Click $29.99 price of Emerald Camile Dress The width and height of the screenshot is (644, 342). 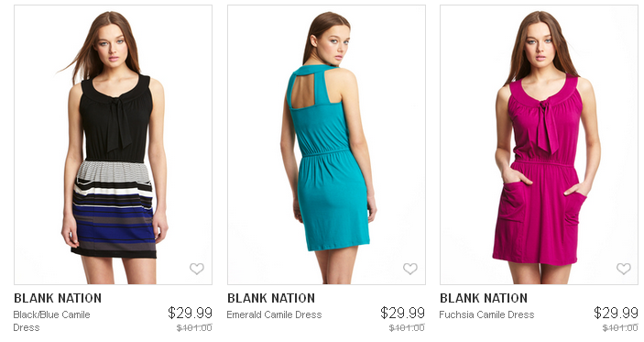pos(402,314)
